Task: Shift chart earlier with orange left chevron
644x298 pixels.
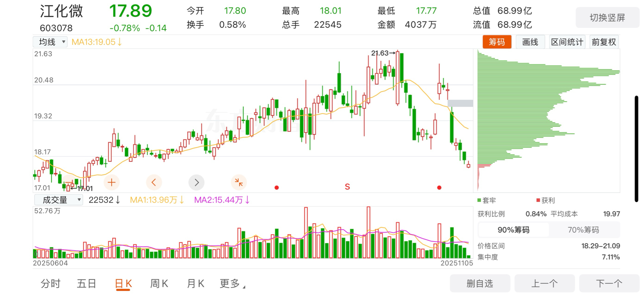Action: pyautogui.click(x=154, y=182)
